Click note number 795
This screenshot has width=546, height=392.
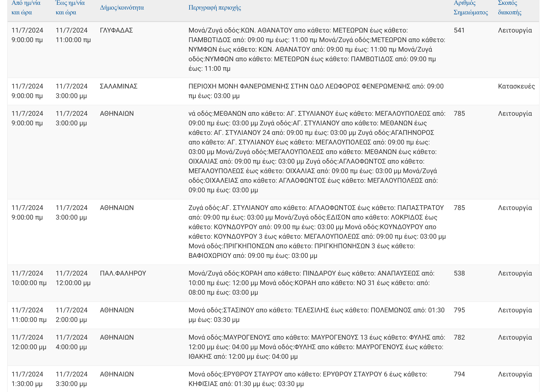tap(459, 310)
